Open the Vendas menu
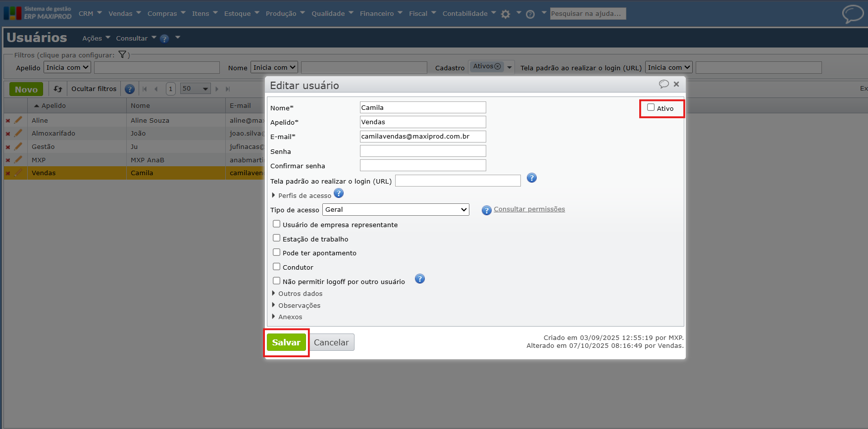Viewport: 868px width, 429px height. click(125, 14)
